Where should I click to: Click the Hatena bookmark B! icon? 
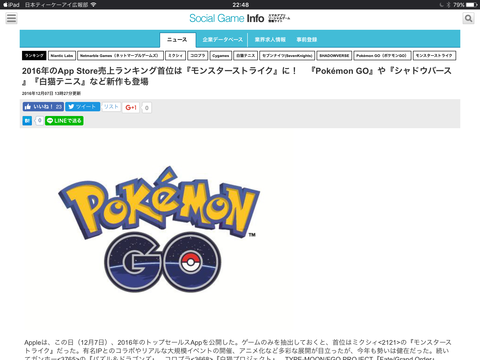tap(27, 121)
